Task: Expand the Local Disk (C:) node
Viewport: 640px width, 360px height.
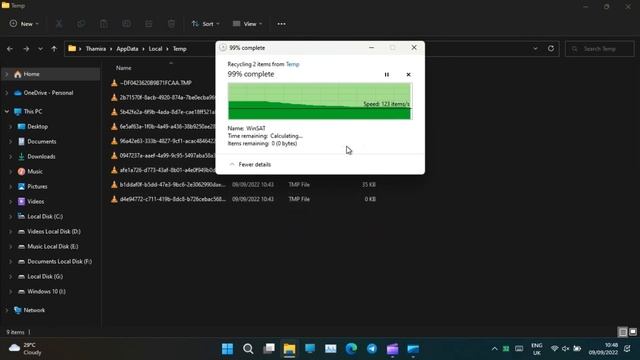Action: (x=11, y=217)
